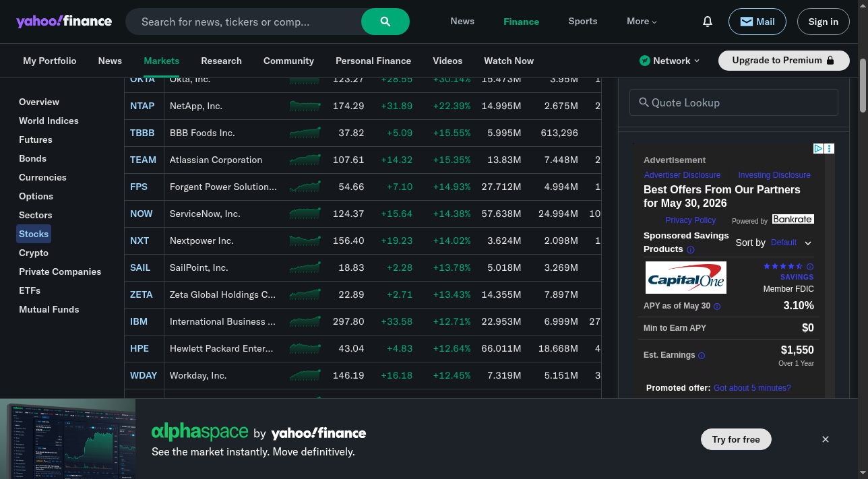Viewport: 868px width, 479px height.
Task: Open the NTAP sparkline chart
Action: [x=305, y=106]
